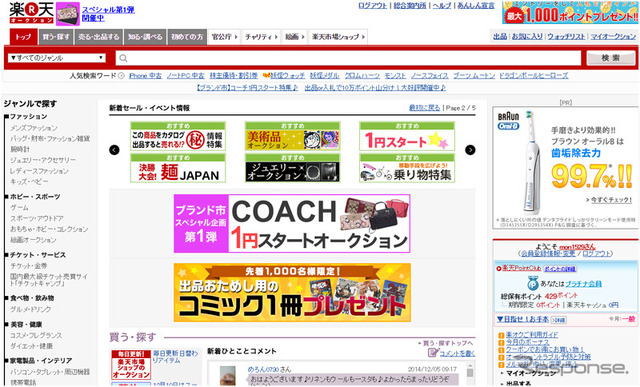Open the 麺JAPAN banner
The image size is (640, 387).
coord(178,168)
